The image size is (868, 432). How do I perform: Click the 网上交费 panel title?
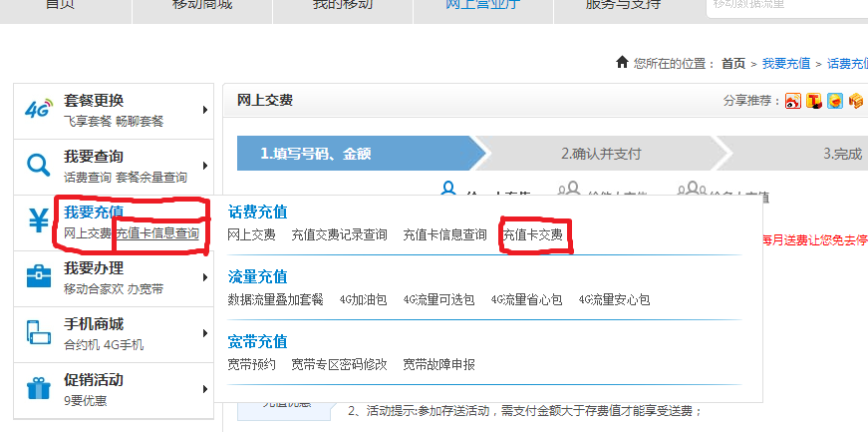tap(265, 101)
